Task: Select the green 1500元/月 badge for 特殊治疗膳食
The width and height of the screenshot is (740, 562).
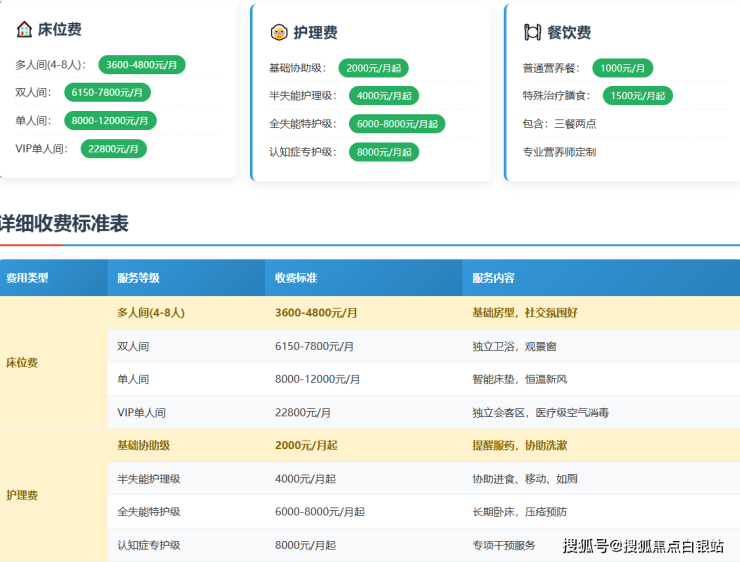Action: [637, 96]
